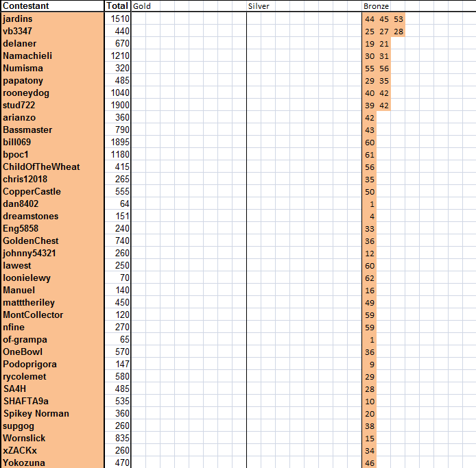Screen dimensions: 476x468
Task: Select the stud722 name cell
Action: (x=53, y=106)
